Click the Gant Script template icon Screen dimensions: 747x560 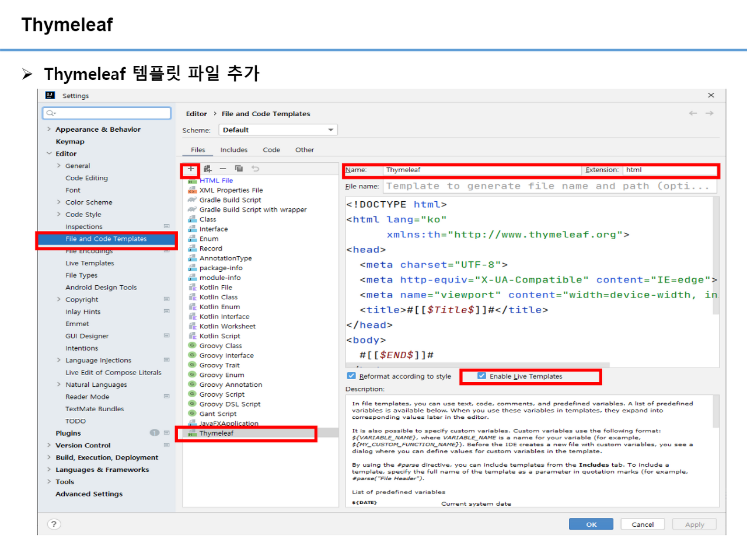pos(192,414)
